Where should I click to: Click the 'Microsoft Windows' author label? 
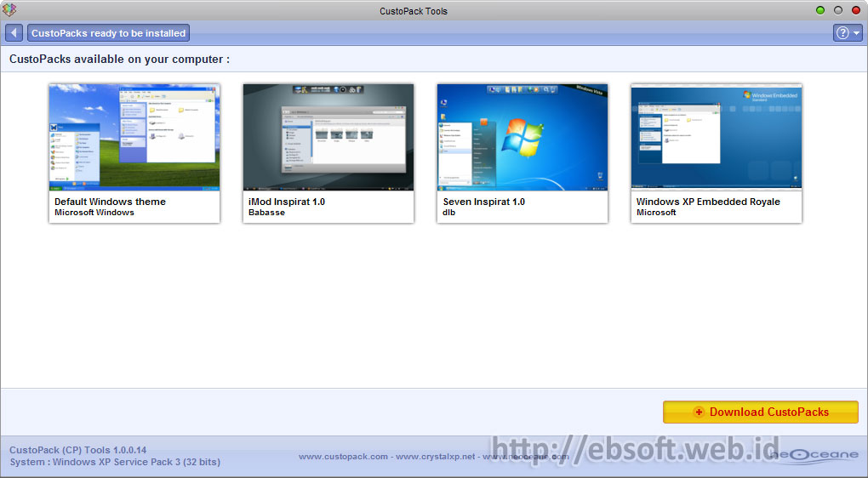pos(94,213)
